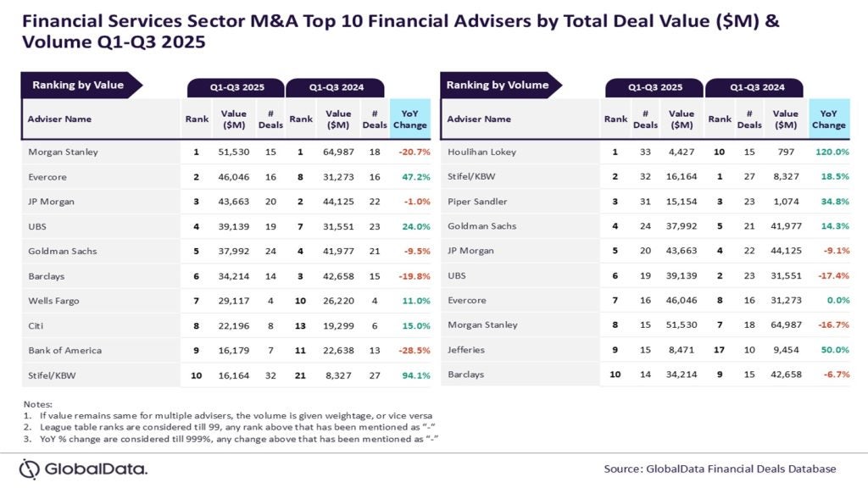Click the Citi adviser name
Image resolution: width=868 pixels, height=488 pixels.
[36, 325]
